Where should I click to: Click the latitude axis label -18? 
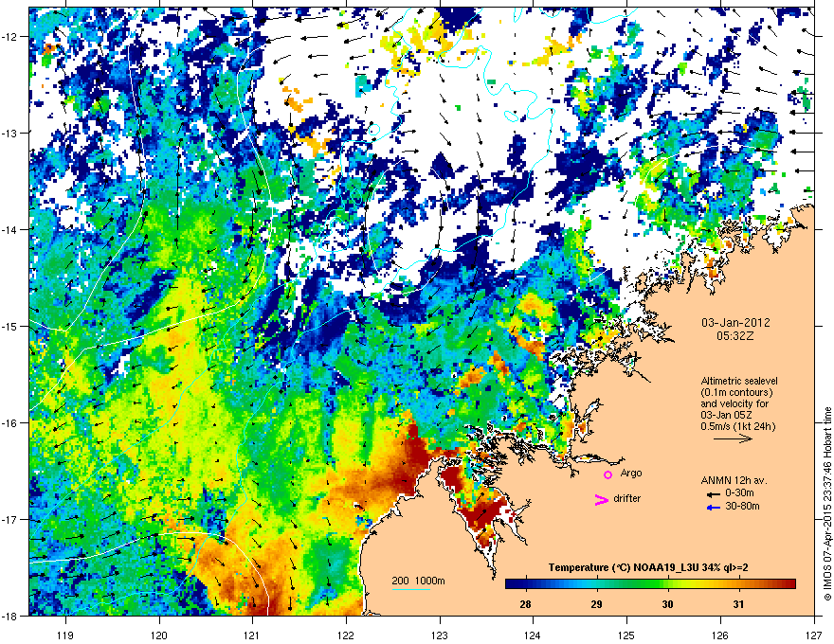click(9, 616)
